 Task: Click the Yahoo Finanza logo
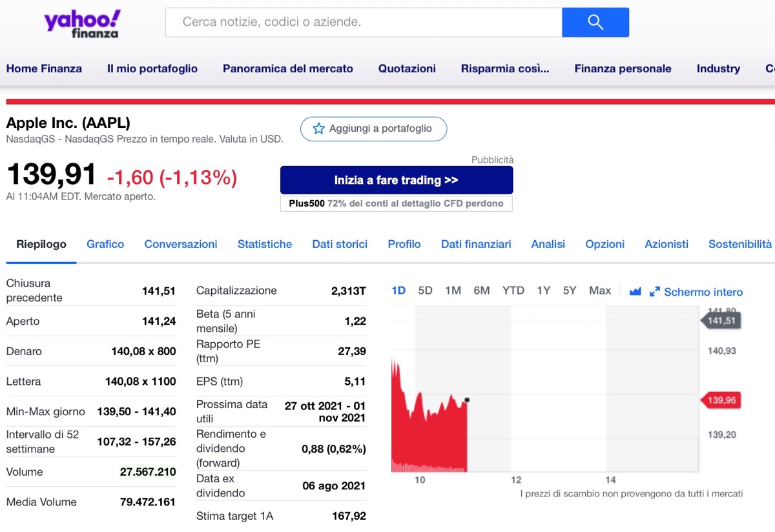[82, 23]
